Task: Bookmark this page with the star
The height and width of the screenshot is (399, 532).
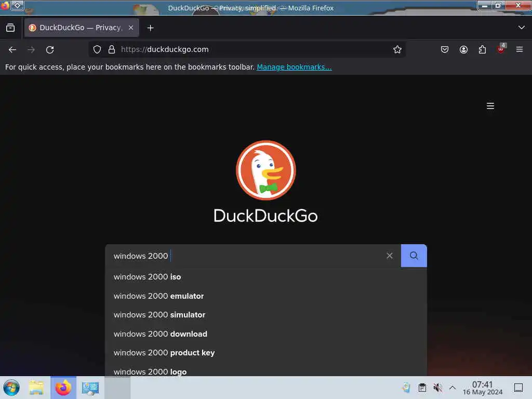Action: coord(397,49)
